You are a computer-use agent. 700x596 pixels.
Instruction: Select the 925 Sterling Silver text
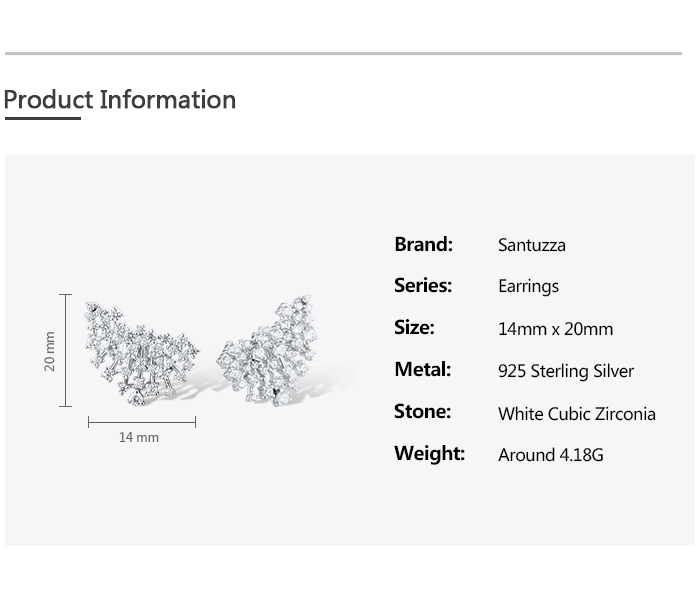(x=566, y=371)
